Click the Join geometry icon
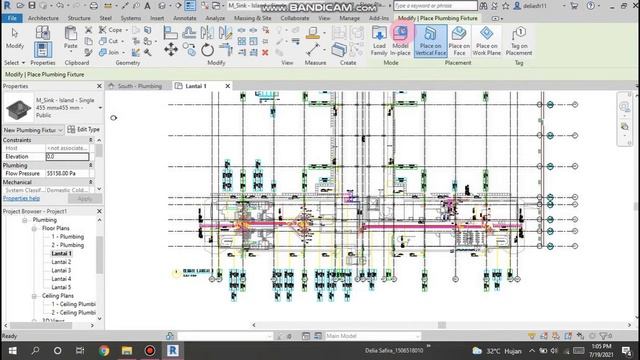This screenshot has width=640, height=360. point(103,52)
